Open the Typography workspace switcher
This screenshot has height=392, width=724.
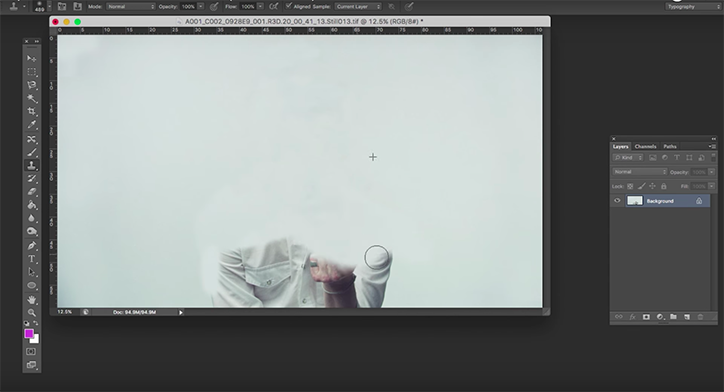point(693,6)
